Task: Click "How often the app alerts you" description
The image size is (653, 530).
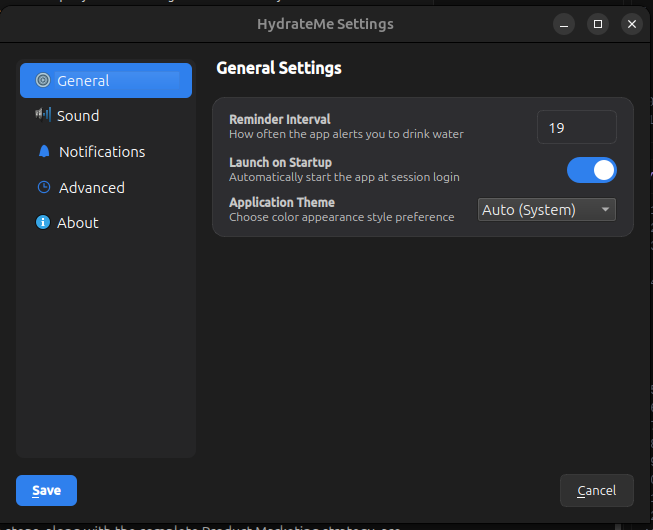Action: point(346,134)
